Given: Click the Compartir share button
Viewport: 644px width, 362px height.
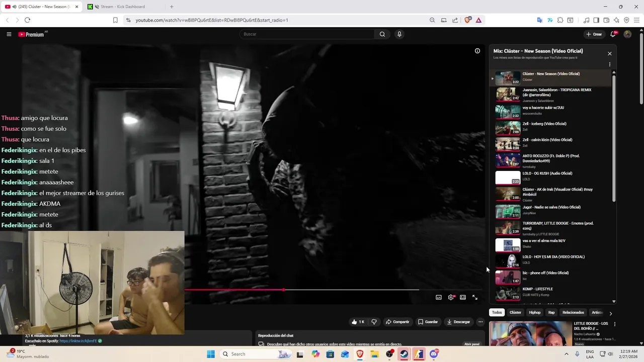Looking at the screenshot, I should (397, 322).
